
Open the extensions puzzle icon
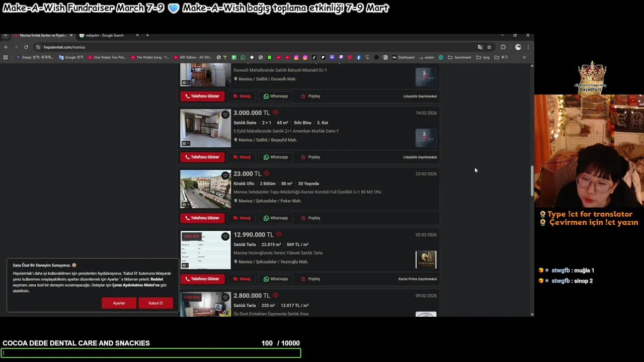click(503, 47)
